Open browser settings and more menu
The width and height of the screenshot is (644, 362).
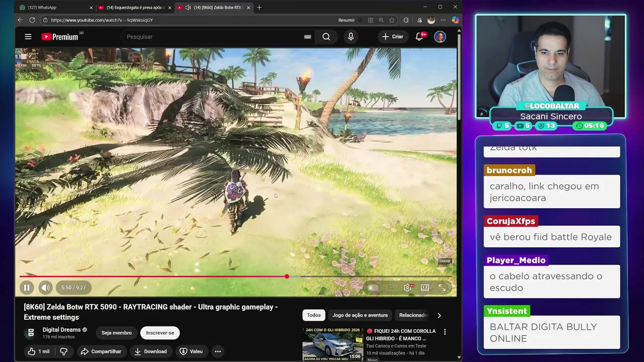(x=443, y=20)
